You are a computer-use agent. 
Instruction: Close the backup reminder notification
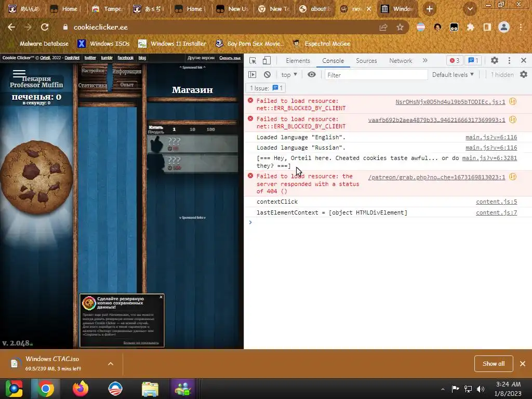pos(161,297)
